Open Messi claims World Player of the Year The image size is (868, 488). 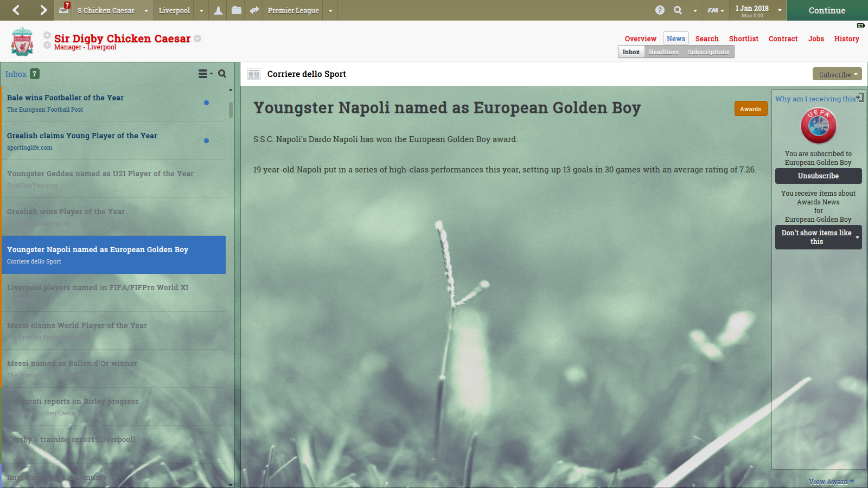(x=114, y=331)
